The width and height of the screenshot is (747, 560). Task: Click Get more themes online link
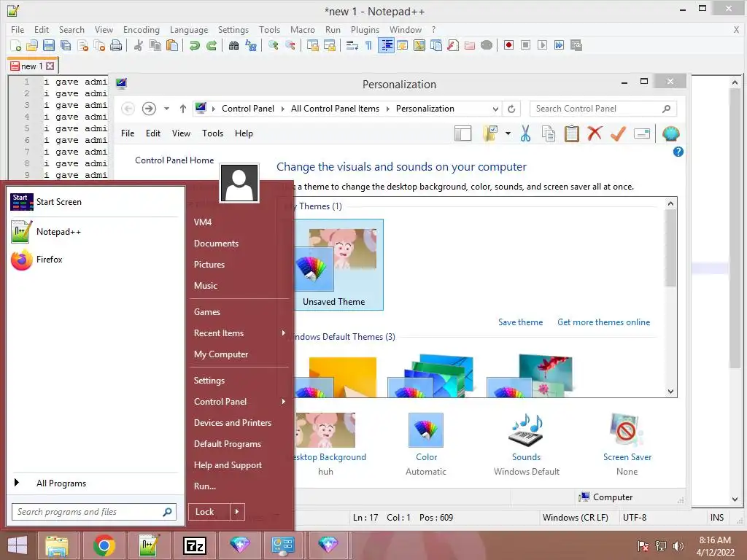click(603, 322)
